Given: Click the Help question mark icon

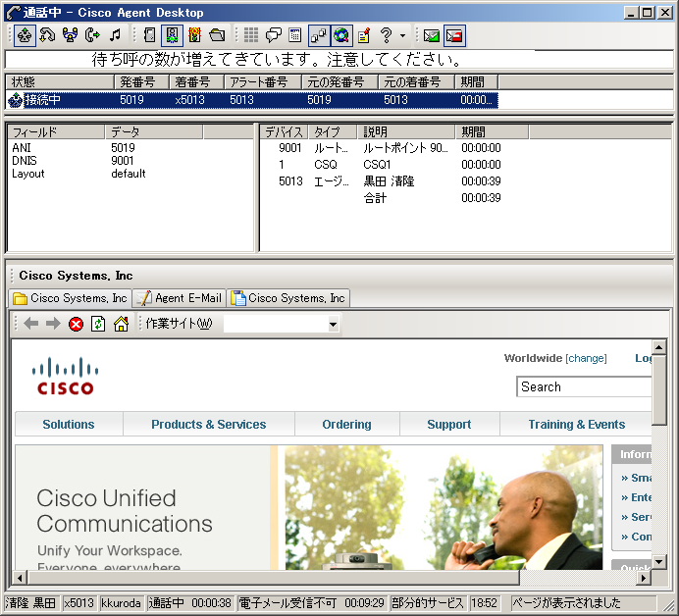Looking at the screenshot, I should 386,35.
